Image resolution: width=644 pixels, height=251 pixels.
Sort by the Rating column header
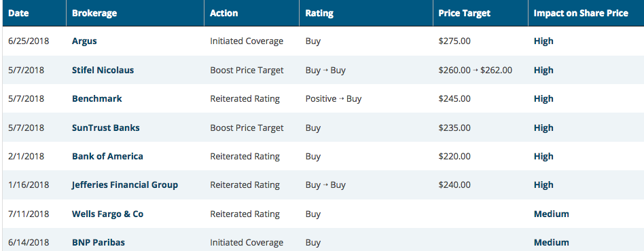pyautogui.click(x=319, y=13)
